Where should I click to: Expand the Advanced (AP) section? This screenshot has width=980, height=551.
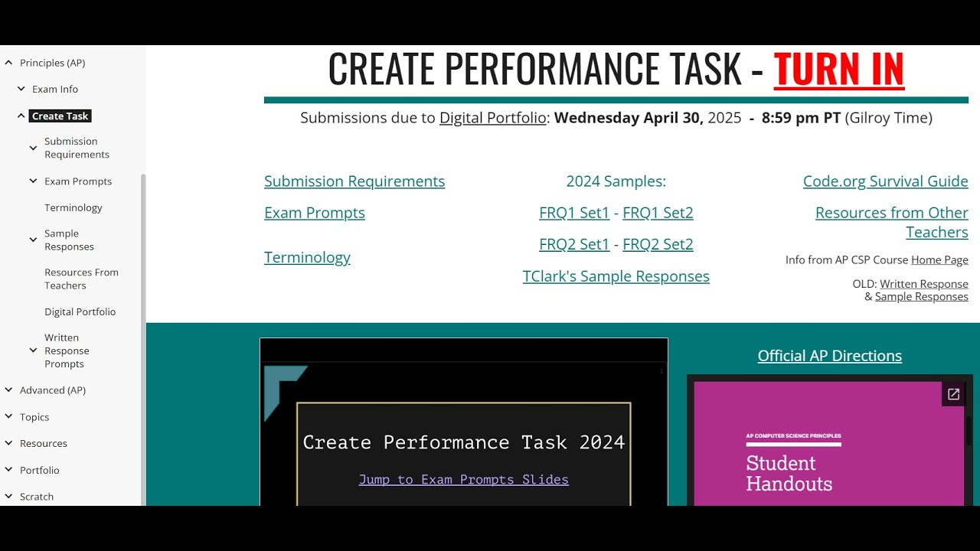tap(9, 390)
